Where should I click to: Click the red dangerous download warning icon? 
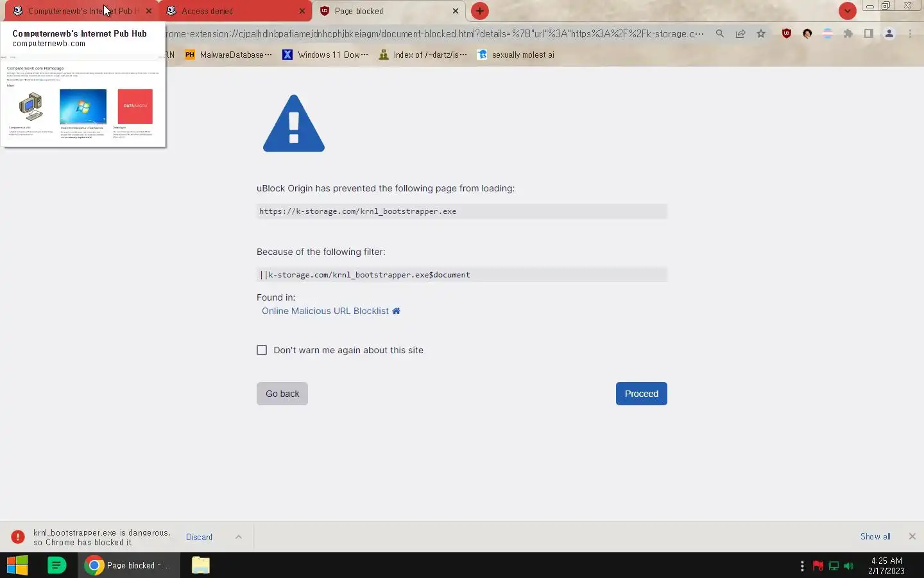(18, 537)
